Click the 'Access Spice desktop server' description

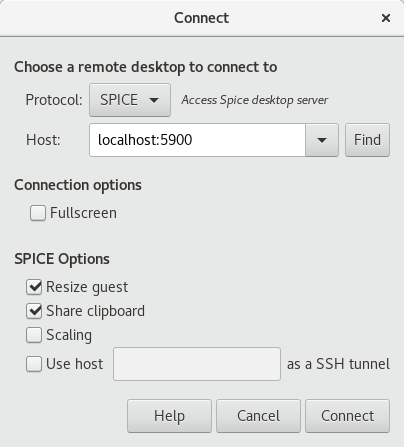click(x=255, y=100)
